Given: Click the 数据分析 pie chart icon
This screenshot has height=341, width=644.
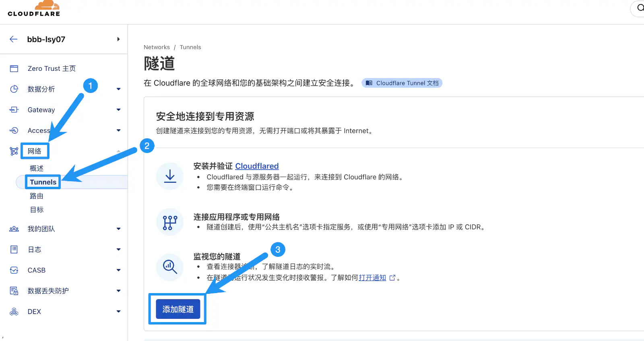Looking at the screenshot, I should click(14, 89).
